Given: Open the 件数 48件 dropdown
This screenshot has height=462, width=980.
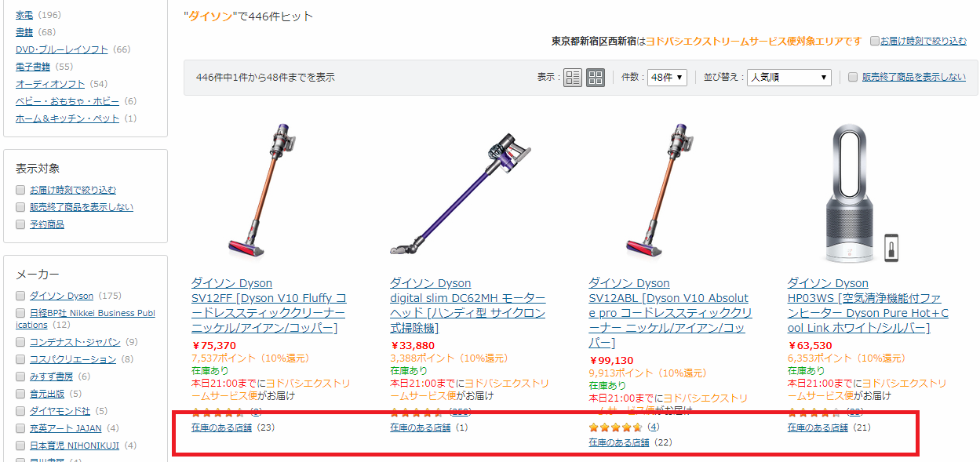Looking at the screenshot, I should coord(667,78).
